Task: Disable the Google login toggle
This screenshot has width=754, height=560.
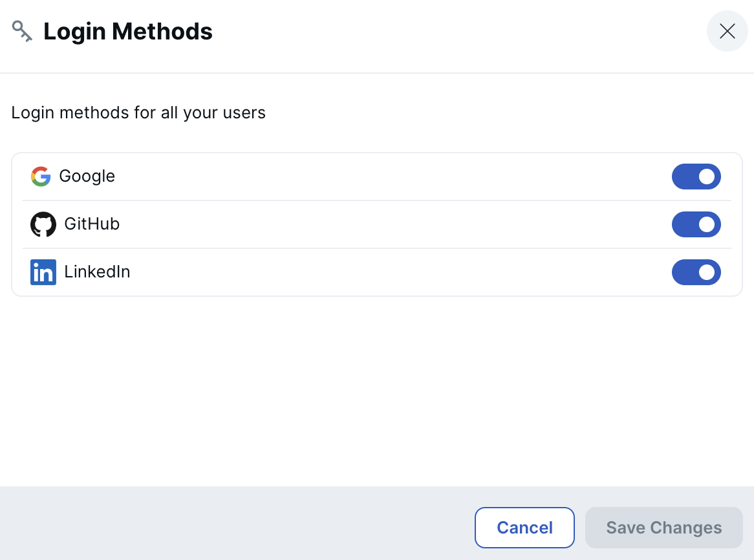Action: [x=696, y=176]
